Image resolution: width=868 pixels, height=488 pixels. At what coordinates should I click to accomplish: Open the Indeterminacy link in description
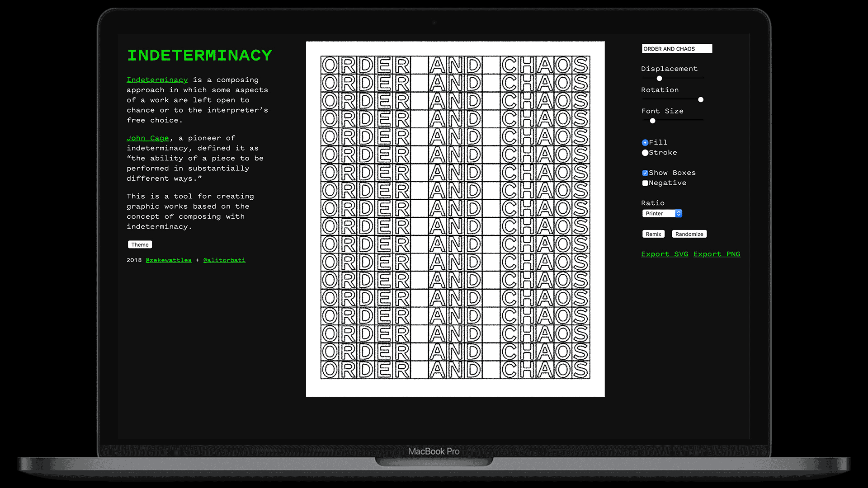click(157, 80)
